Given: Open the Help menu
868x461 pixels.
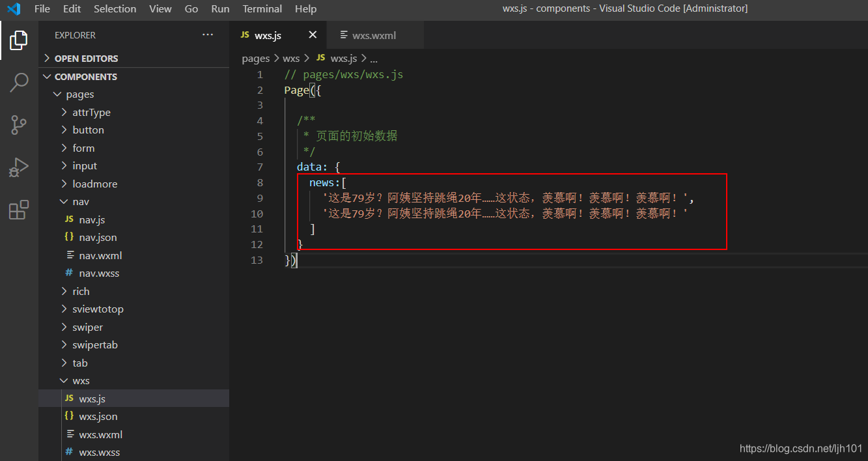Looking at the screenshot, I should (x=305, y=9).
